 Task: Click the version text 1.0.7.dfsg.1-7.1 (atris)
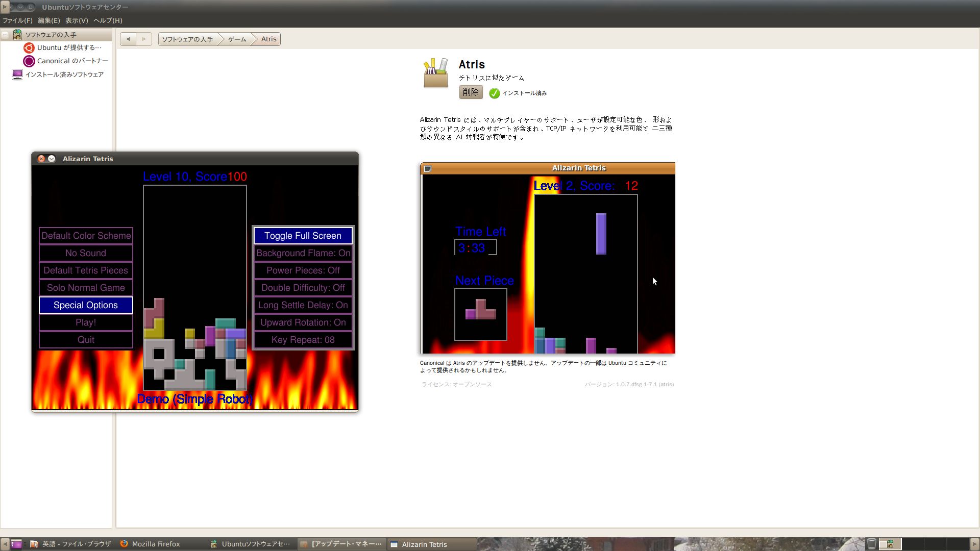(629, 385)
